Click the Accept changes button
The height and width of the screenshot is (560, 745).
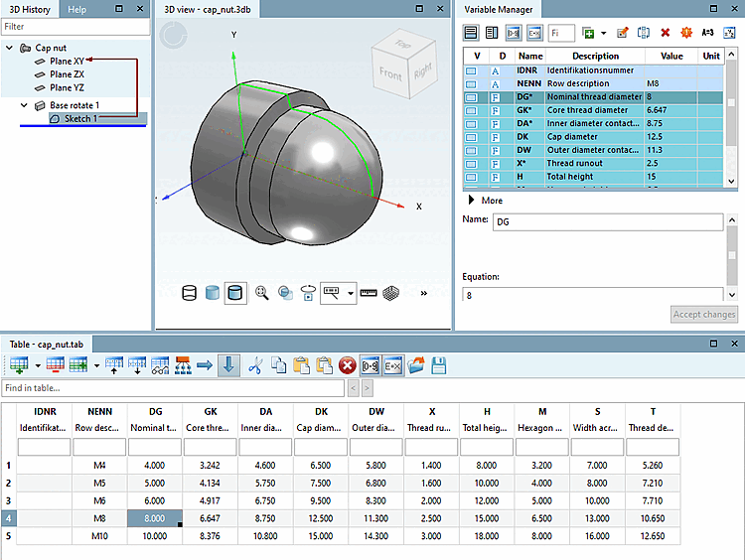pyautogui.click(x=704, y=315)
